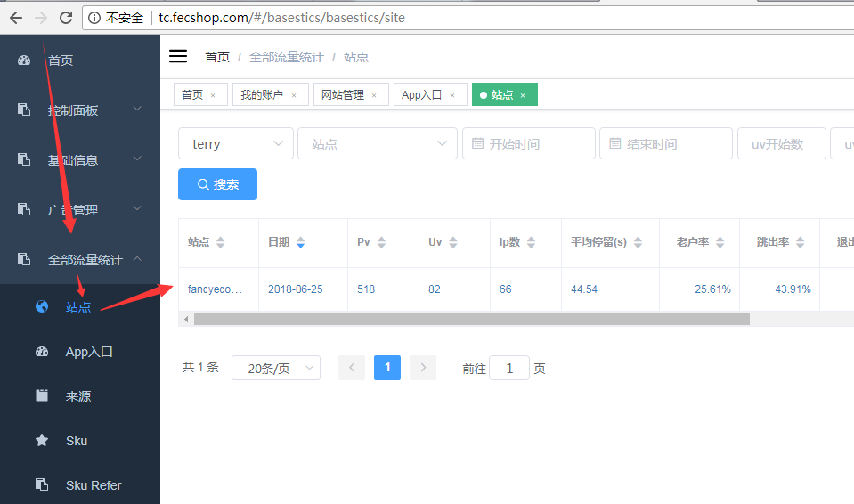Click the horizontal table scrollbar
This screenshot has height=504, width=854.
472,320
